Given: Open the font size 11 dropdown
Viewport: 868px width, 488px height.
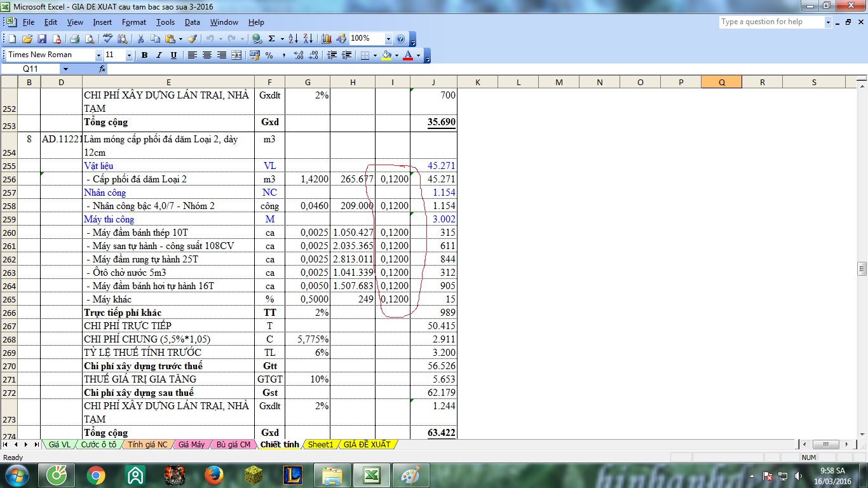Looking at the screenshot, I should 129,55.
